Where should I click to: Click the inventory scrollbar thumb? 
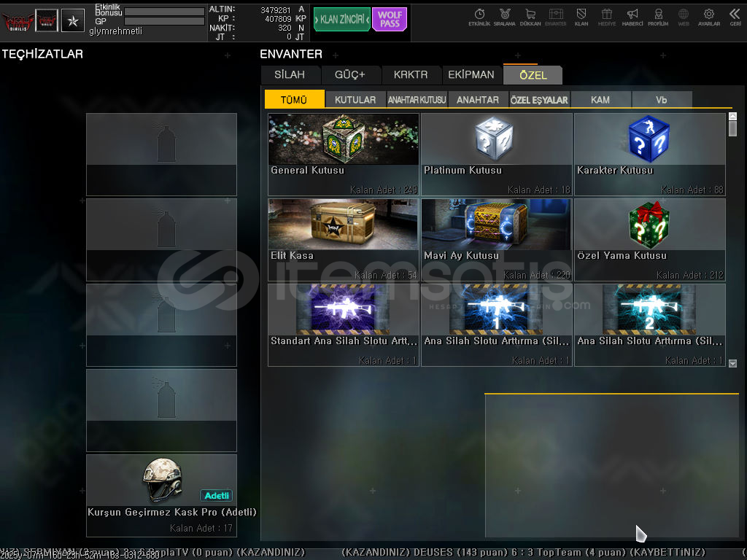[732, 128]
